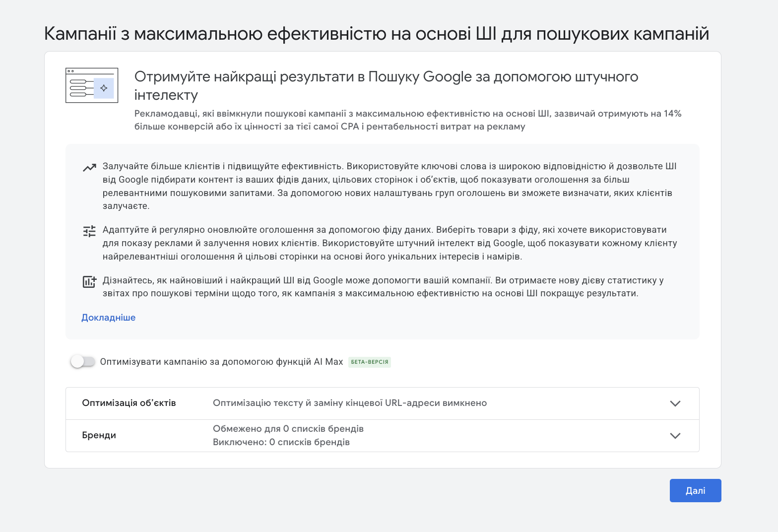This screenshot has height=532, width=778.
Task: Open the Оптимізація об'єктів row title
Action: pyautogui.click(x=129, y=403)
